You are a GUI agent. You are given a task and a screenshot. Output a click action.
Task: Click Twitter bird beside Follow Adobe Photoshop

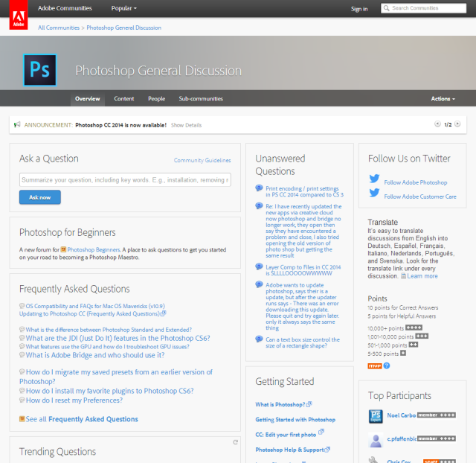(374, 179)
